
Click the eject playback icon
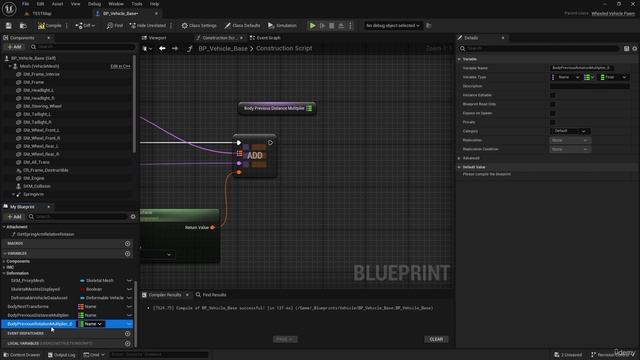(341, 26)
